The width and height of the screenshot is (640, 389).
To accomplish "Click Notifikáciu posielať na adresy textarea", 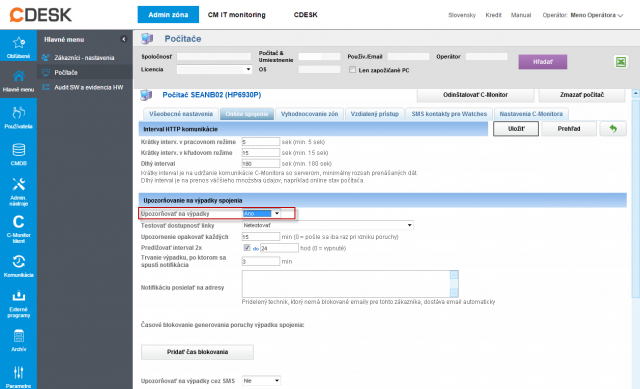I will pos(350,284).
